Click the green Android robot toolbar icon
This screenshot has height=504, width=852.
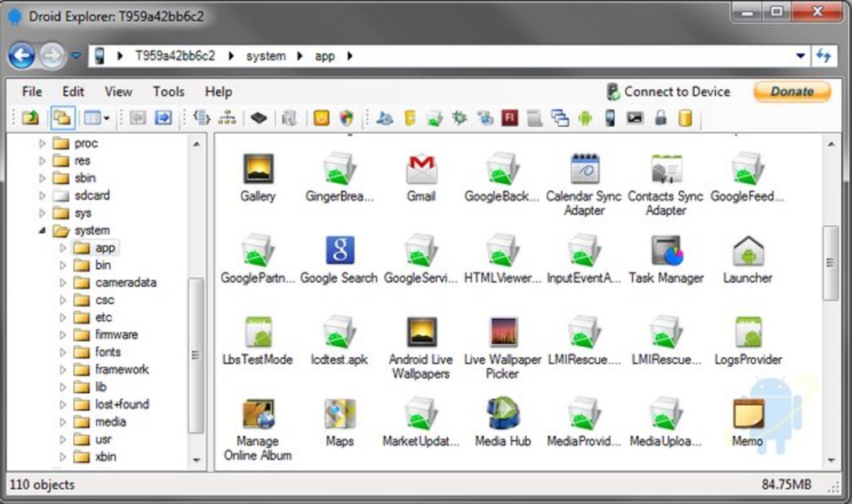pos(585,118)
